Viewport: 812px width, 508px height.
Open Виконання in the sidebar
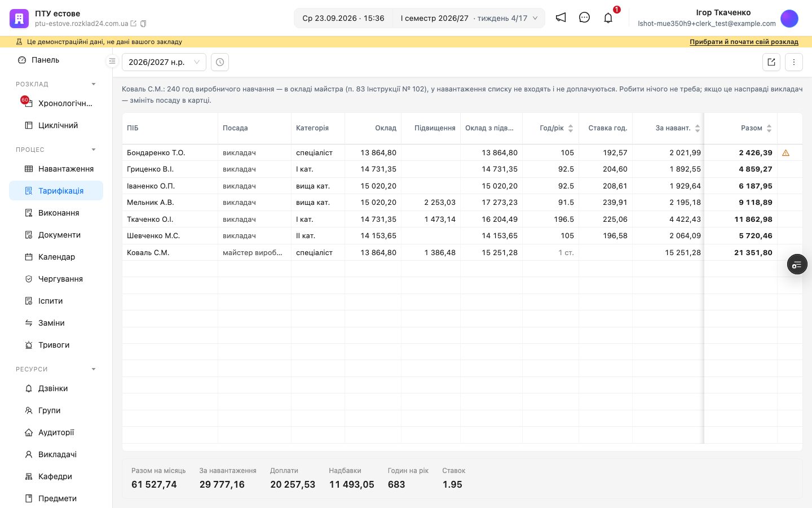[56, 213]
